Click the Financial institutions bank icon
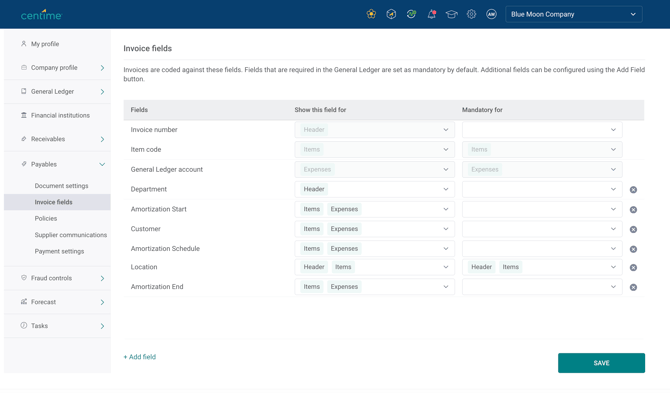Viewport: 670px width, 393px height. point(24,115)
